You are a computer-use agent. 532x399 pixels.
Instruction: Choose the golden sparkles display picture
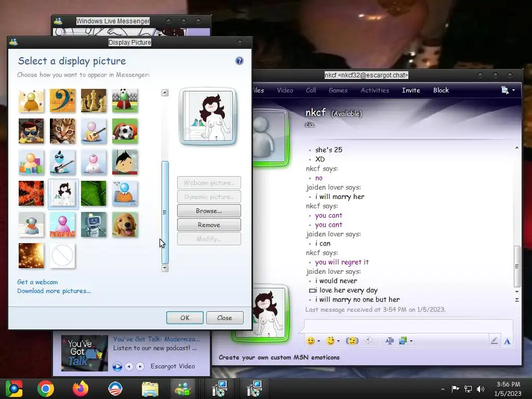pos(31,256)
